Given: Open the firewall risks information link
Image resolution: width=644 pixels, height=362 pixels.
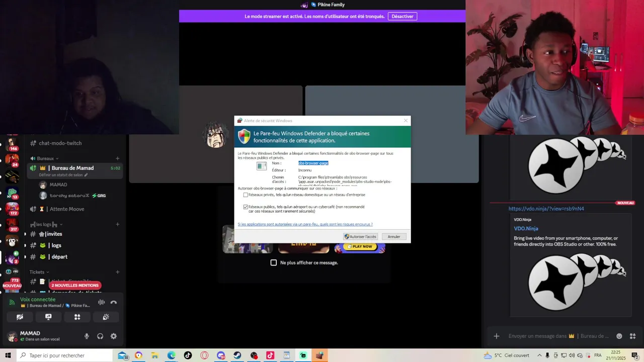Looking at the screenshot, I should pos(305,224).
